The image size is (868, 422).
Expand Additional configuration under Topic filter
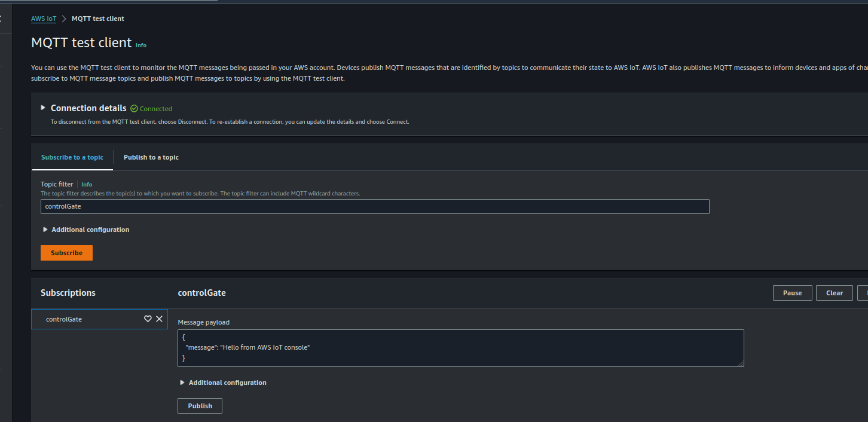[x=45, y=230]
